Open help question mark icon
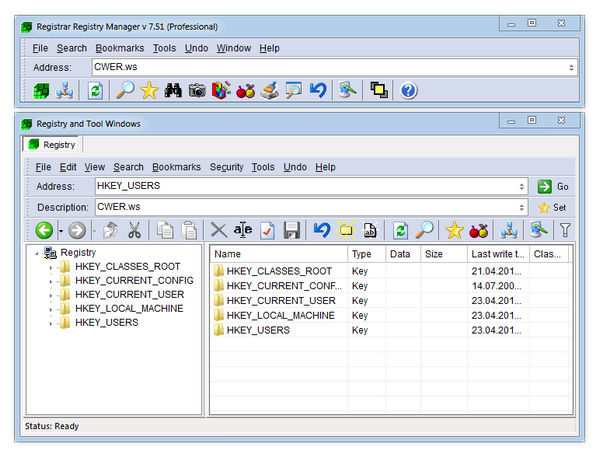This screenshot has height=458, width=600. pyautogui.click(x=408, y=91)
